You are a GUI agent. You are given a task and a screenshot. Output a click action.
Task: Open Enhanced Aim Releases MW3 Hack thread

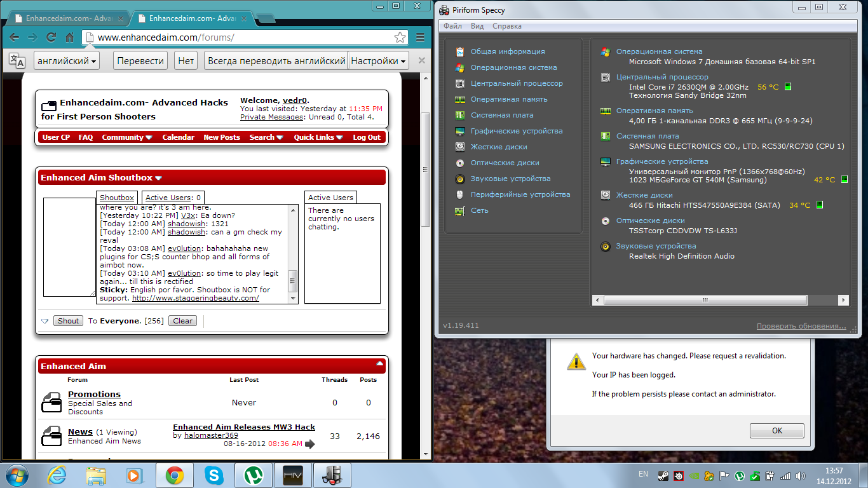click(x=244, y=427)
